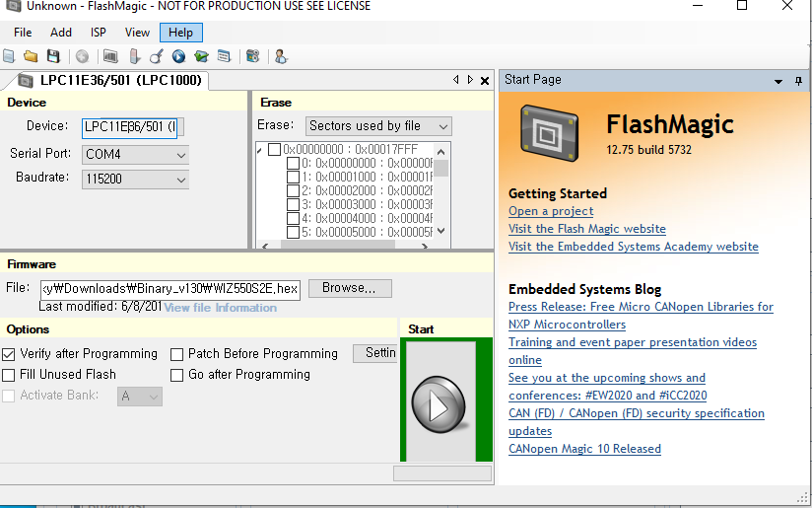The height and width of the screenshot is (508, 812).
Task: Check the 0x00000000 : 0x00017FFF root checkbox
Action: 275,150
